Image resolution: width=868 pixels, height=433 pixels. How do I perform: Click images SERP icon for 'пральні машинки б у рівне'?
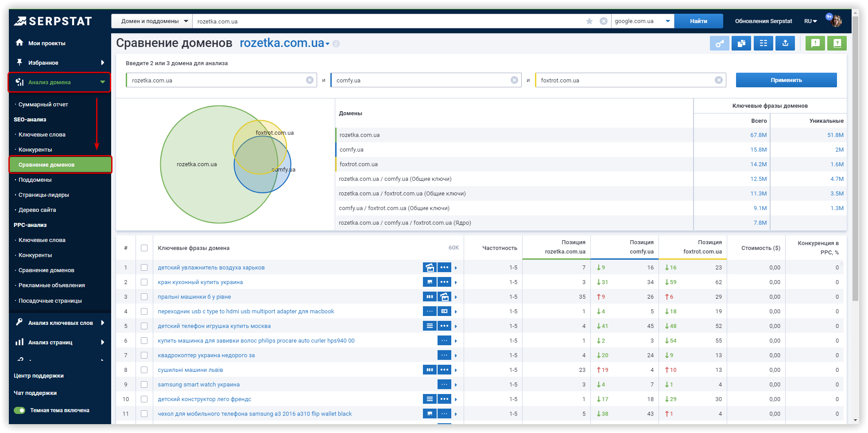tap(444, 297)
